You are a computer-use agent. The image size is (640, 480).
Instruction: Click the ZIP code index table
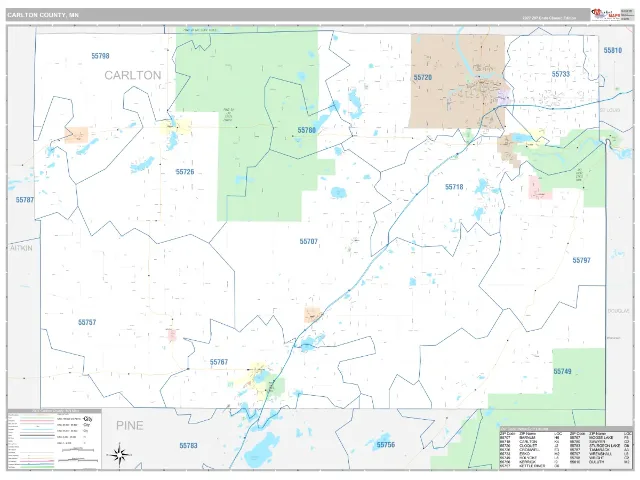click(x=566, y=449)
